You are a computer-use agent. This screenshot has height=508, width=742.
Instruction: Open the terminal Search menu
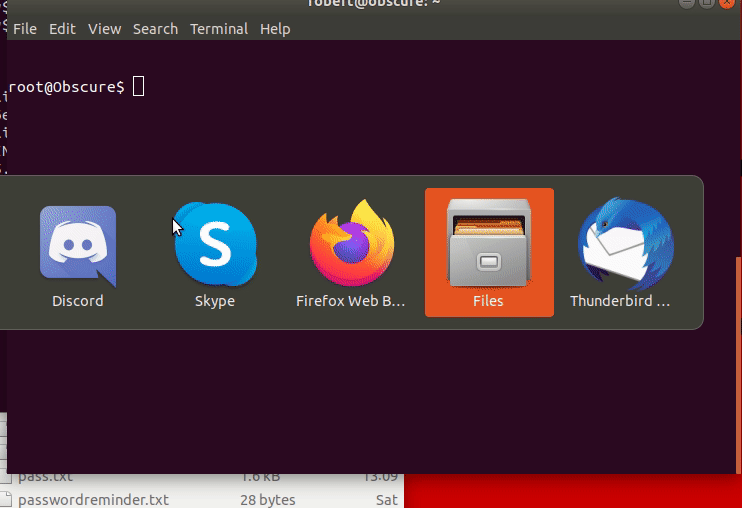coord(155,29)
